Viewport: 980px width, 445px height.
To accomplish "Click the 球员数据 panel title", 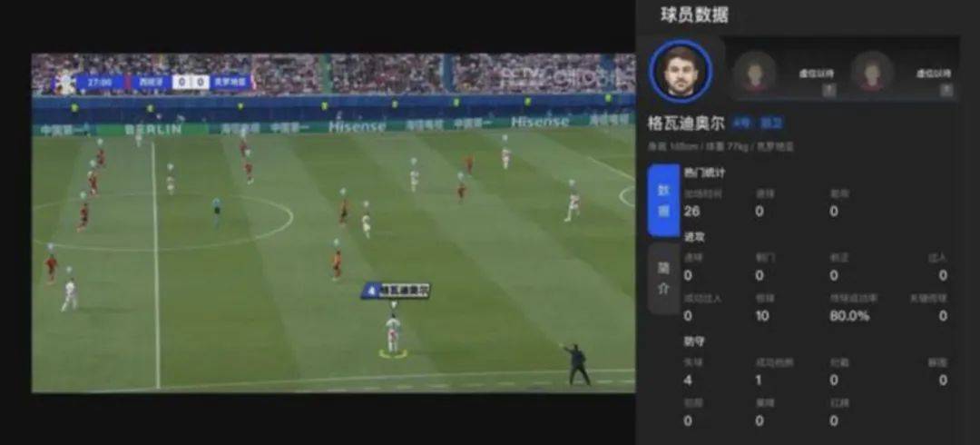I will click(694, 15).
